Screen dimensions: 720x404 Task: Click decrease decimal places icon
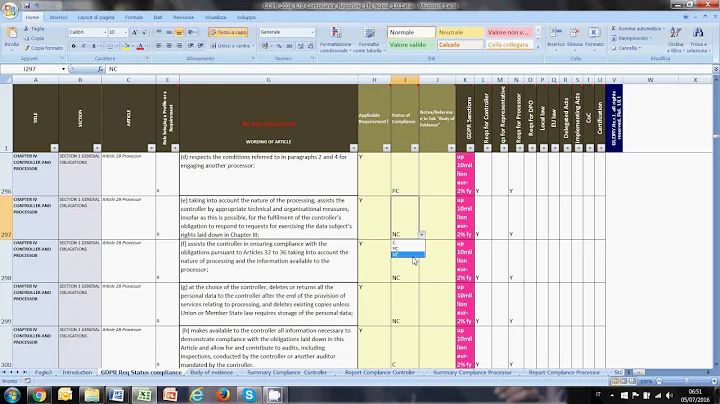point(311,46)
